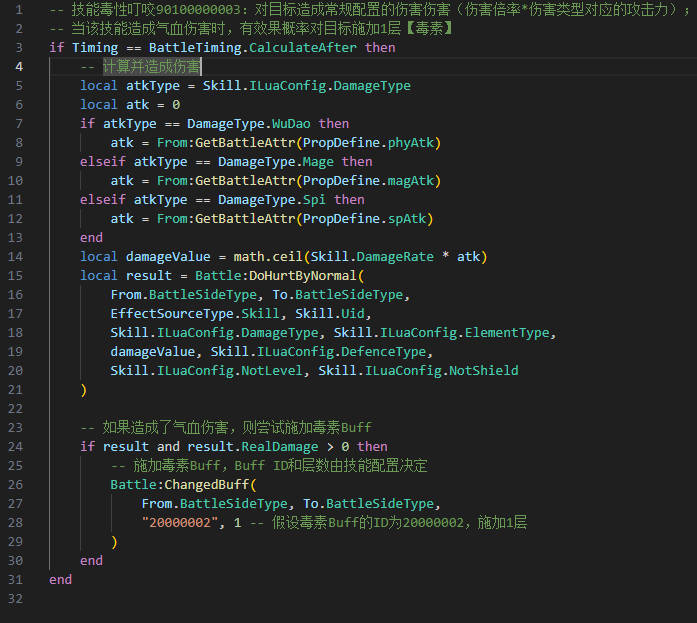Click the number 0 on line 6
This screenshot has height=623, width=697.
point(176,105)
